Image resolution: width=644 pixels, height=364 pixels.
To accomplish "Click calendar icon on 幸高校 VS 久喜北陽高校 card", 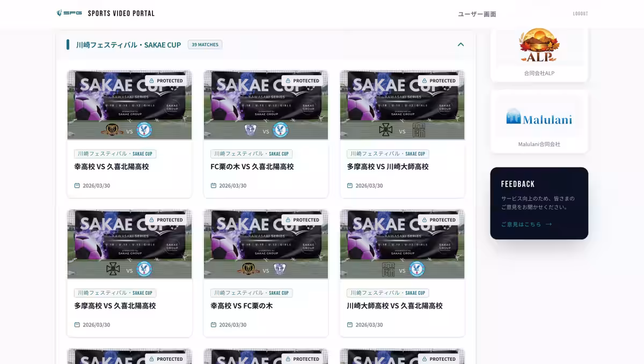I will [x=77, y=185].
